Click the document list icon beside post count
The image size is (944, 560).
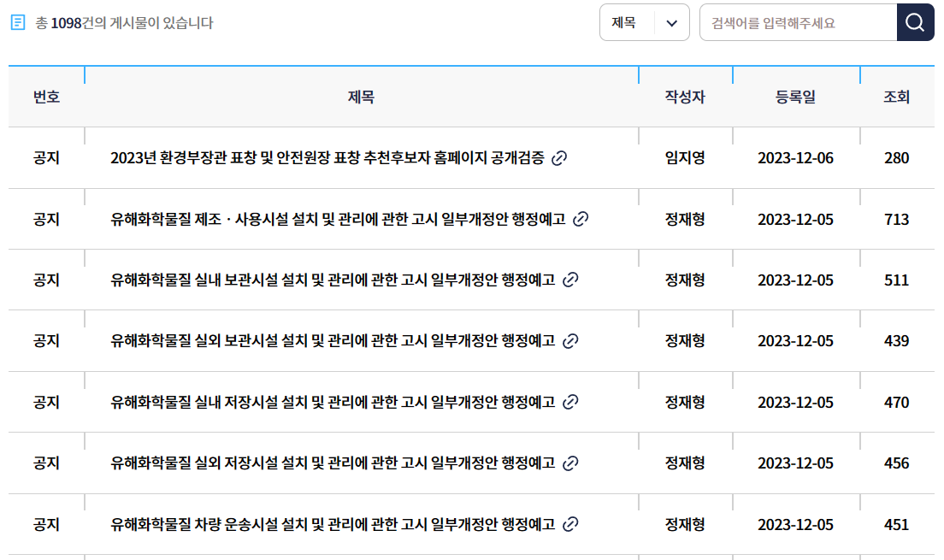click(18, 23)
